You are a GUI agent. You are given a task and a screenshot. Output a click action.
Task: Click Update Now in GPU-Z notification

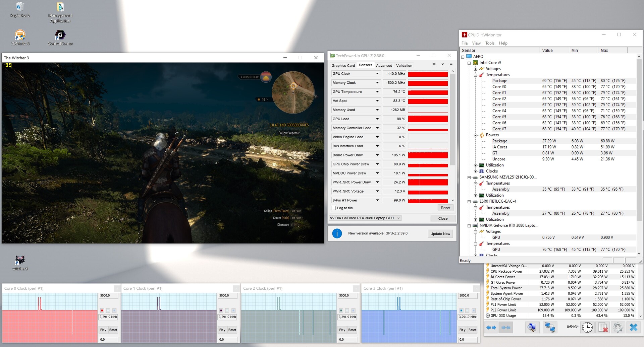(440, 234)
